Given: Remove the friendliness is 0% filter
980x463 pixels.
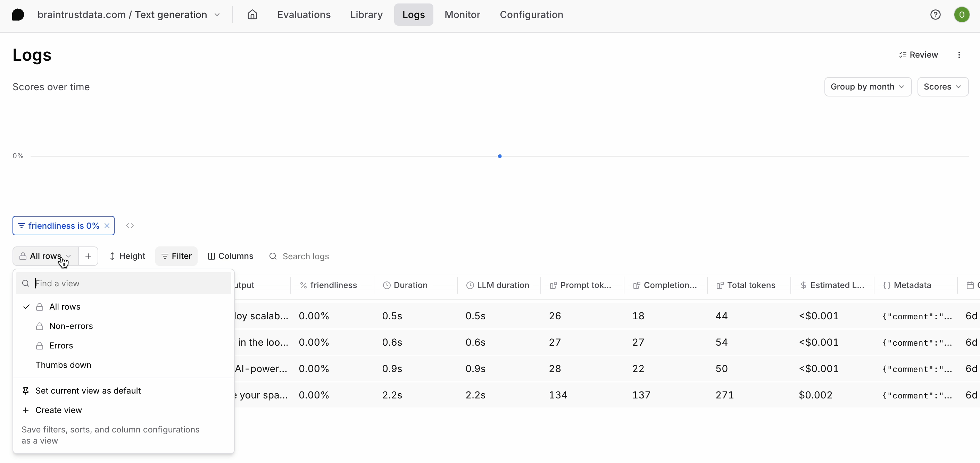Looking at the screenshot, I should [x=107, y=225].
